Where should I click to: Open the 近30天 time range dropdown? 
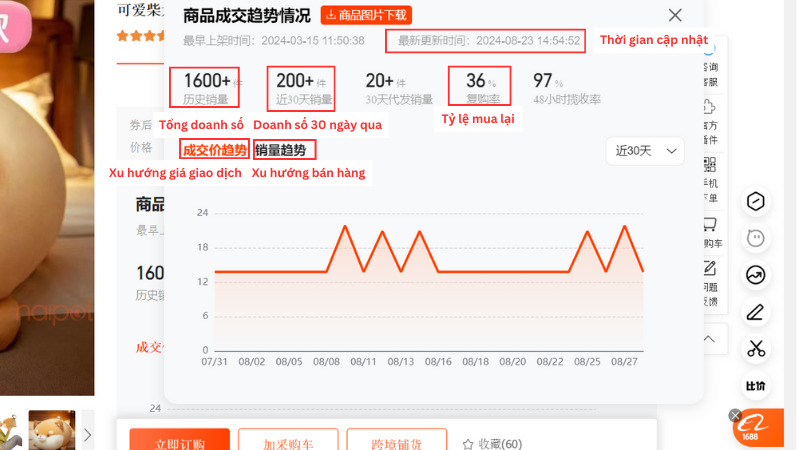[x=644, y=151]
